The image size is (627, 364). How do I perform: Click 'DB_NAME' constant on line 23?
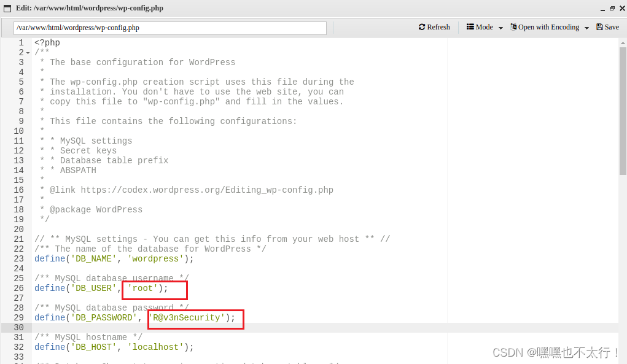pyautogui.click(x=93, y=258)
